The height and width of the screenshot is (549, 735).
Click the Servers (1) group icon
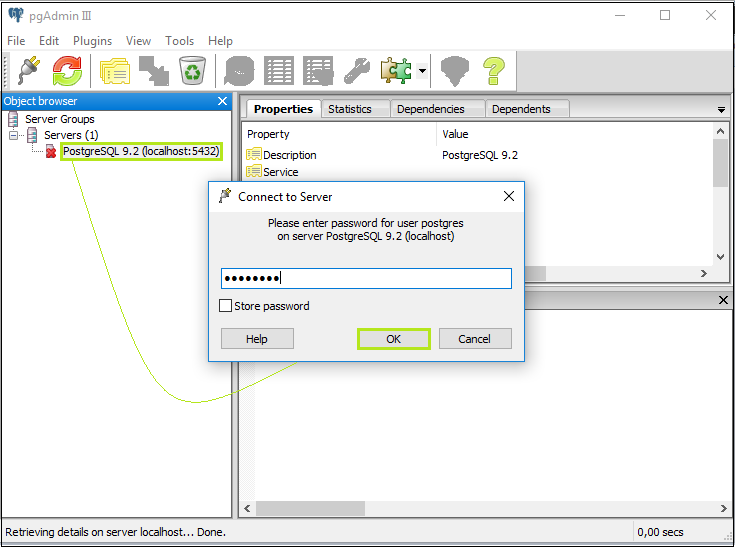pos(32,135)
